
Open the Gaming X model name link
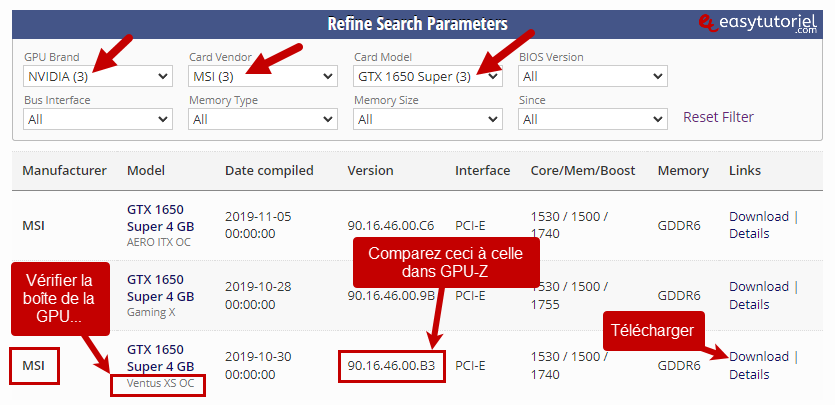click(160, 288)
